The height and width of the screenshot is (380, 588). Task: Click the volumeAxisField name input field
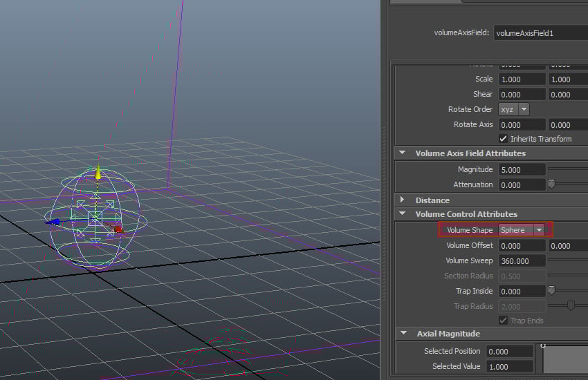point(540,32)
